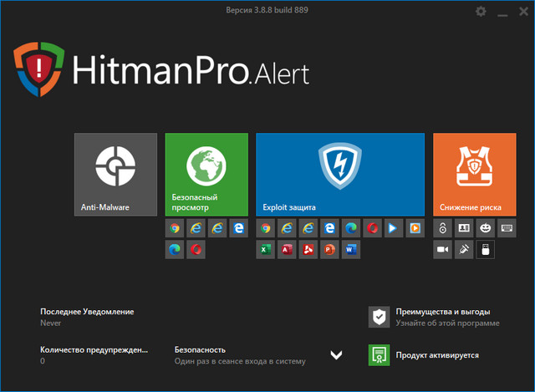The height and width of the screenshot is (392, 535).
Task: Open the Снижение риска tile
Action: (474, 174)
